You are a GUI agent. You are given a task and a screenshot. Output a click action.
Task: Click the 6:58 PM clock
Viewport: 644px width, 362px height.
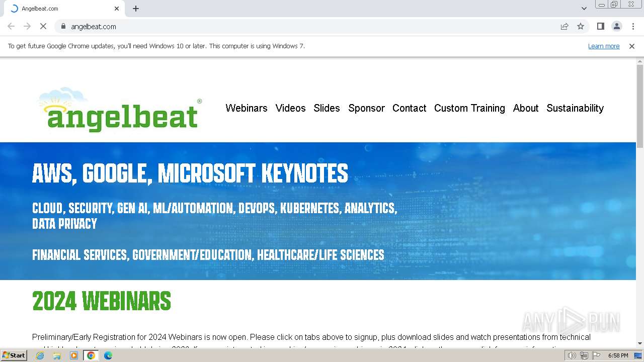(618, 355)
